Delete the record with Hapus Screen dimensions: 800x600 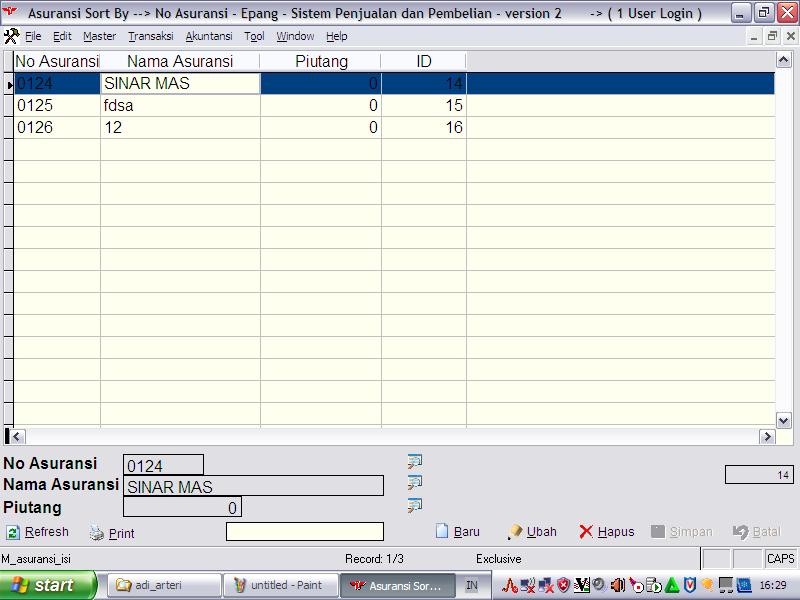coord(606,532)
